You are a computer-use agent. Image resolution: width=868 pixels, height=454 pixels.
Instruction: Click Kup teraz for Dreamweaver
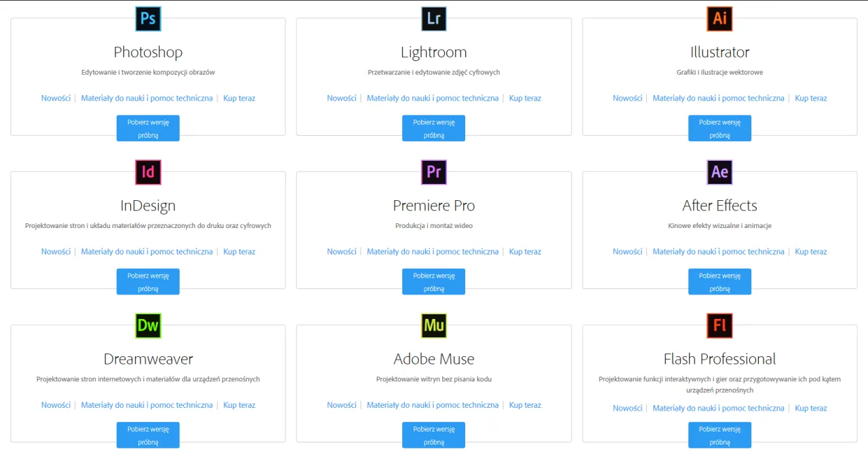pos(239,405)
